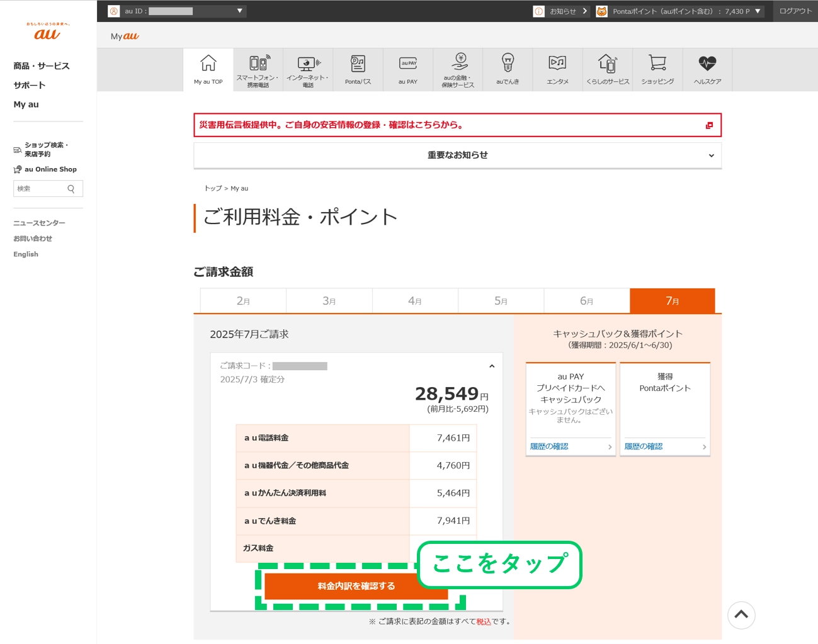Open ニュースセンター link
The image size is (818, 644).
coord(39,223)
